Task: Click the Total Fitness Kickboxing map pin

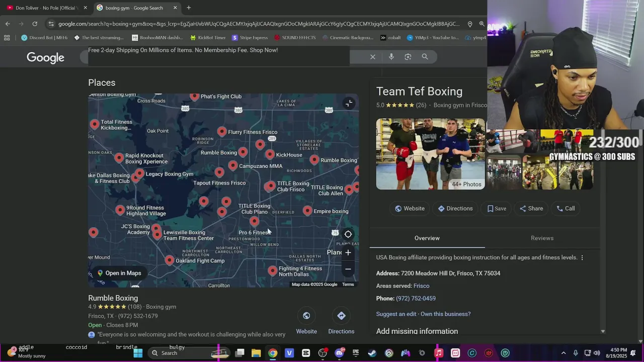Action: (x=95, y=124)
